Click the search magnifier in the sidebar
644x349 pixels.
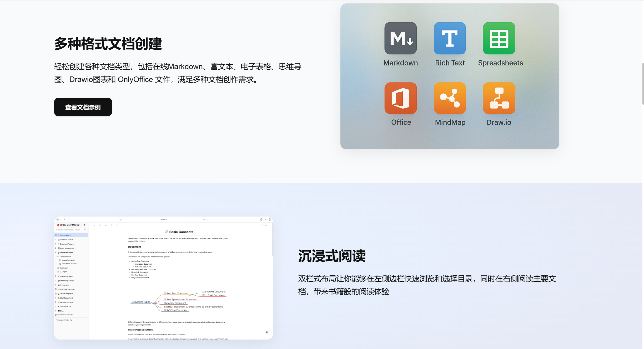coord(85,230)
